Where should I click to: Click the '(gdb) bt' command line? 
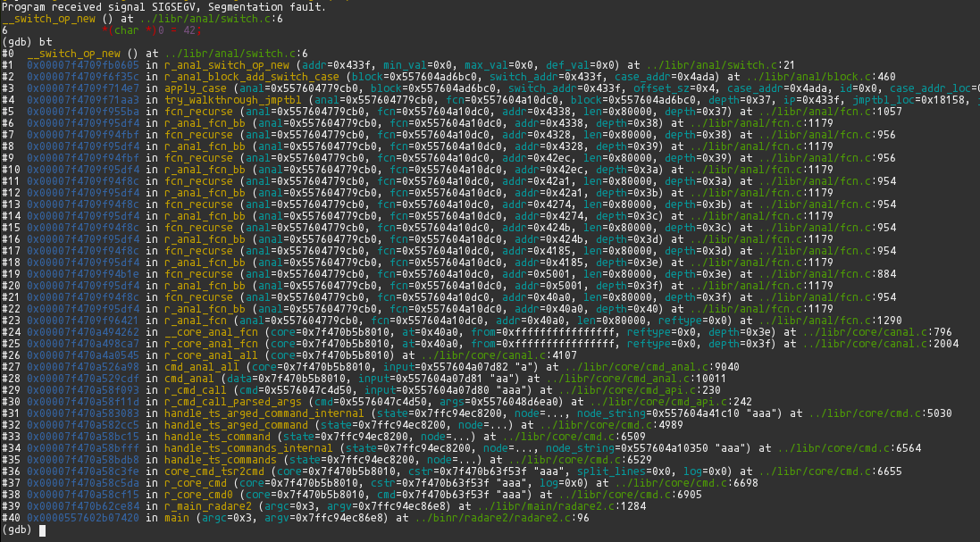pos(27,43)
